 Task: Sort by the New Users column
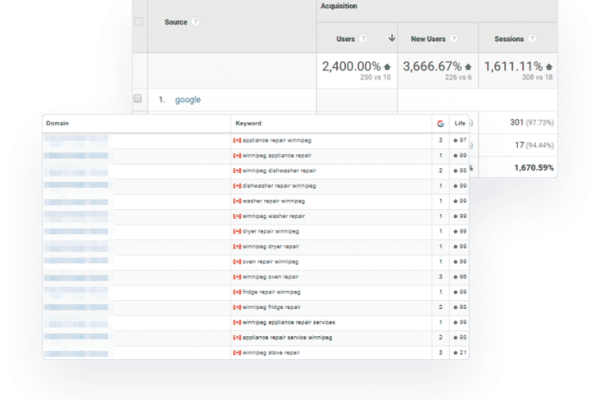point(428,38)
